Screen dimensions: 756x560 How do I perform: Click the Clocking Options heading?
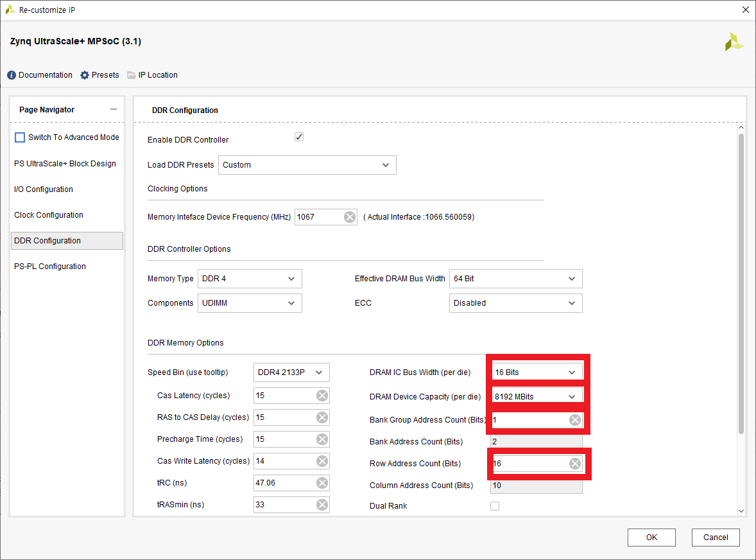(177, 189)
